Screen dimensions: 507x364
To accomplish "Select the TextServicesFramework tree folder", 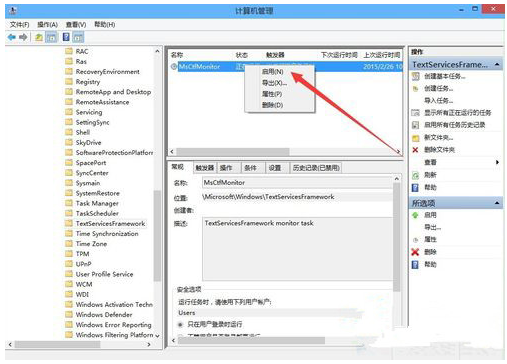I will click(x=110, y=224).
